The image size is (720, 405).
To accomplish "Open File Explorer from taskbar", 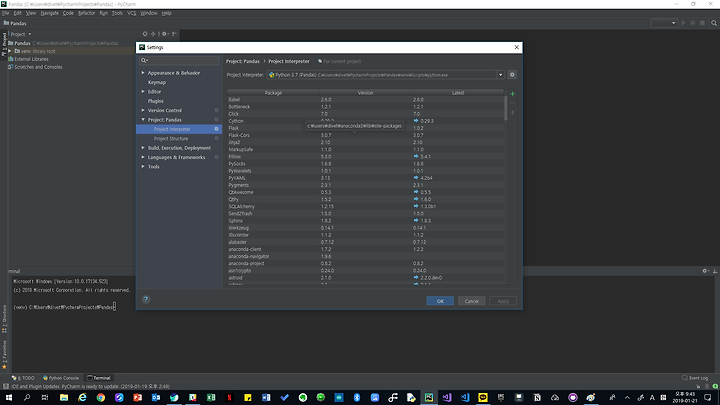I will coord(64,398).
